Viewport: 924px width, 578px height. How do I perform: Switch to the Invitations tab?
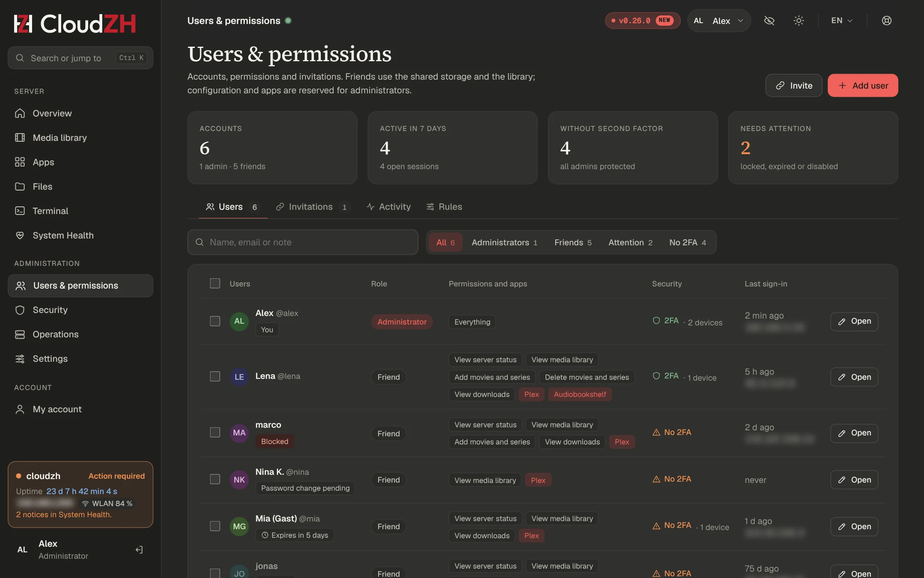point(313,207)
